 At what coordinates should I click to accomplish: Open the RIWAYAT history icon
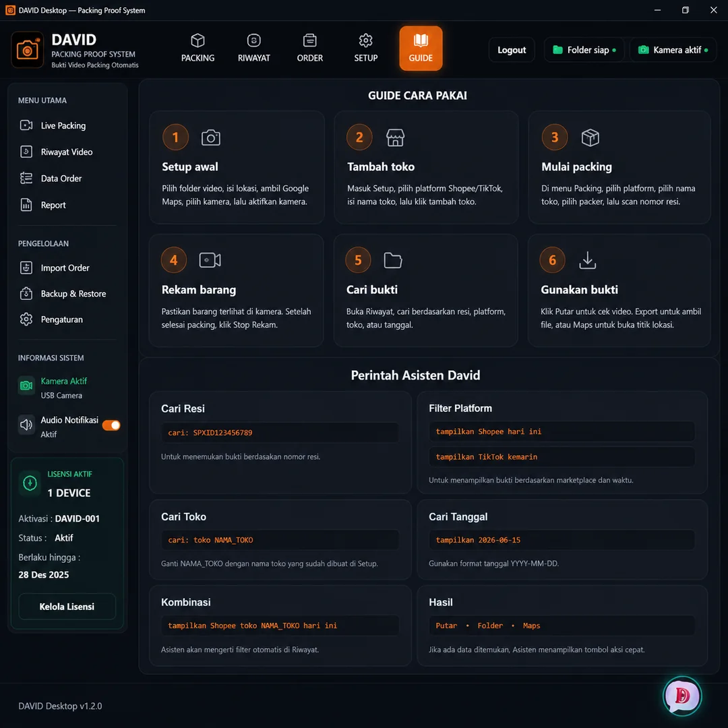pyautogui.click(x=253, y=41)
